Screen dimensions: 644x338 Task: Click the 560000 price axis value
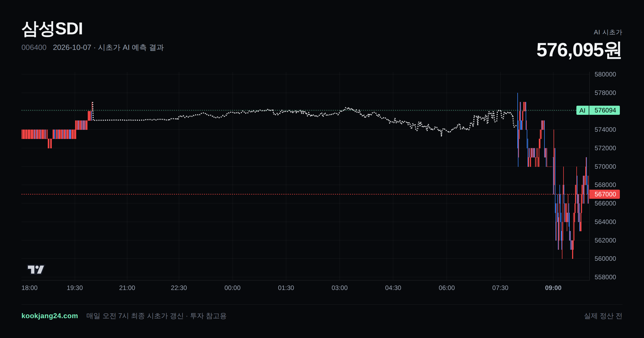605,259
